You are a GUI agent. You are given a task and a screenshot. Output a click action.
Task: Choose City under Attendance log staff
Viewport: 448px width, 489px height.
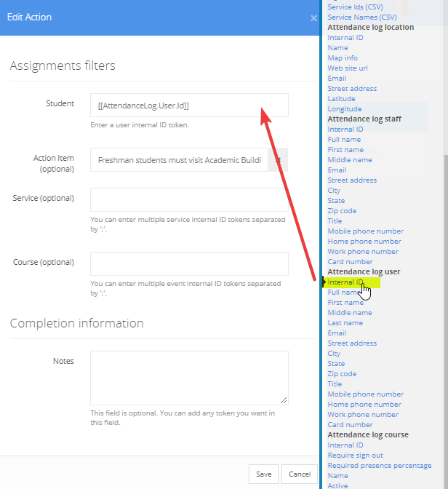click(x=334, y=190)
